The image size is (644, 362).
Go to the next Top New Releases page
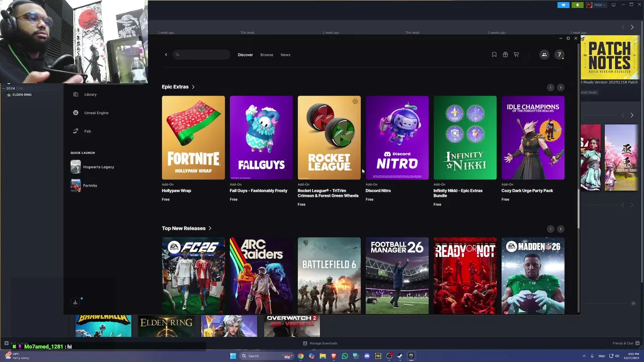coord(560,229)
